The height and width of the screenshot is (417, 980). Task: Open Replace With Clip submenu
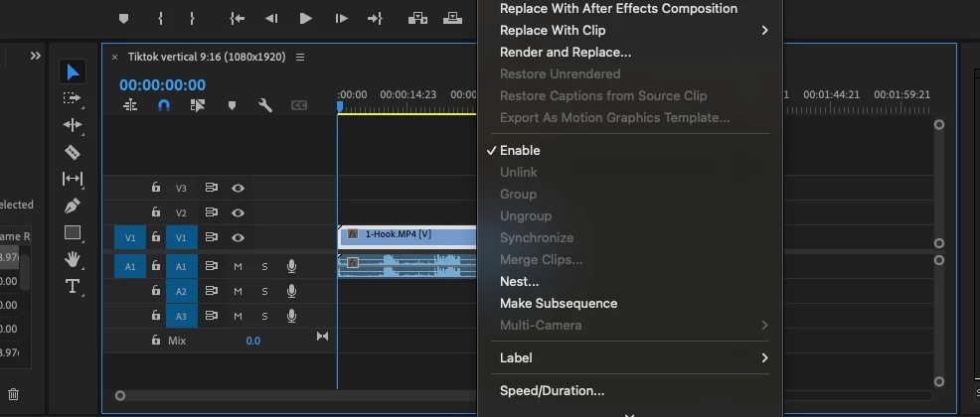coord(634,30)
